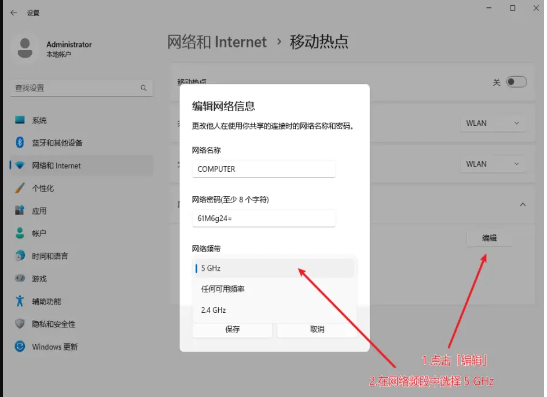Click the back arrow in Settings header
The height and width of the screenshot is (397, 547).
pos(14,13)
